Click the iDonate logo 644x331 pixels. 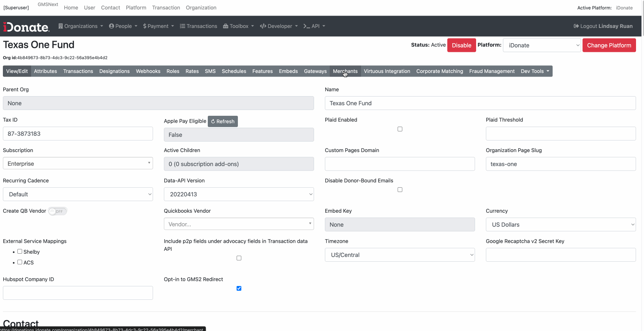(x=26, y=27)
